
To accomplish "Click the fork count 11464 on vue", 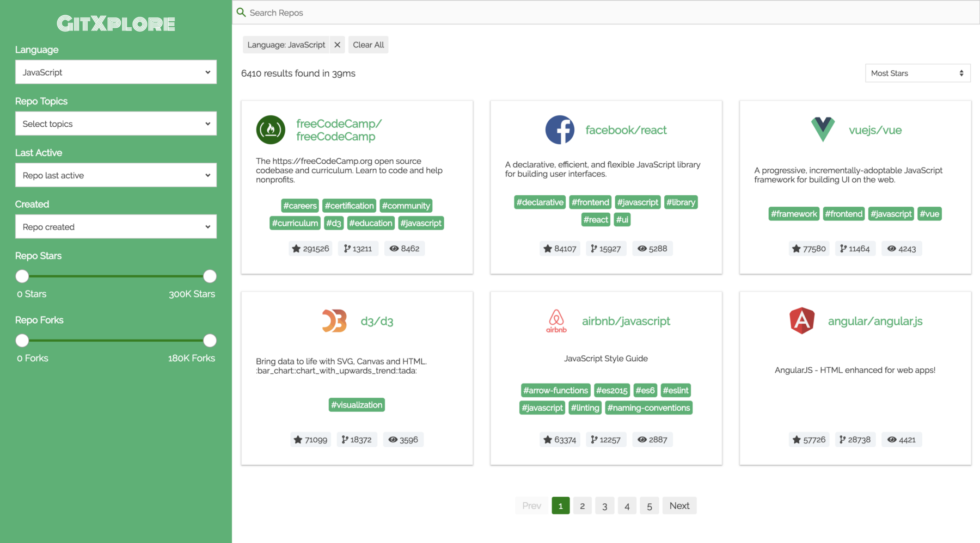I will (855, 249).
